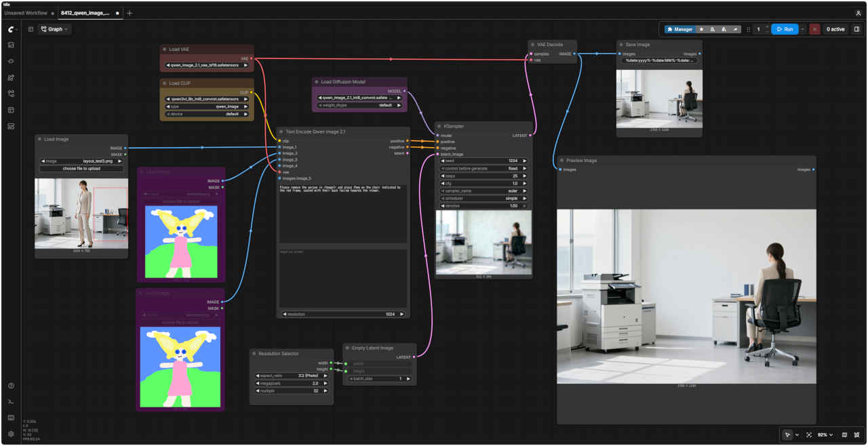Collapse the Preview Image node using its title dot
The width and height of the screenshot is (868, 446).
pyautogui.click(x=561, y=161)
